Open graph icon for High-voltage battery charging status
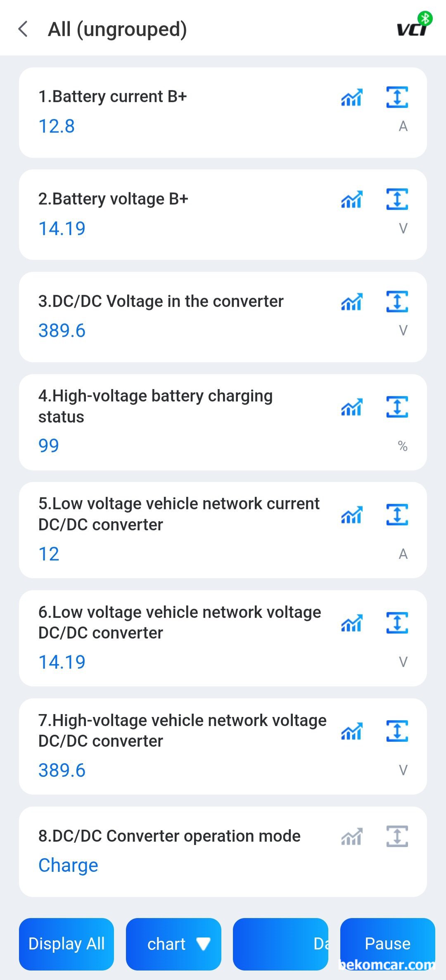Screen dimensions: 446x980 [x=351, y=407]
